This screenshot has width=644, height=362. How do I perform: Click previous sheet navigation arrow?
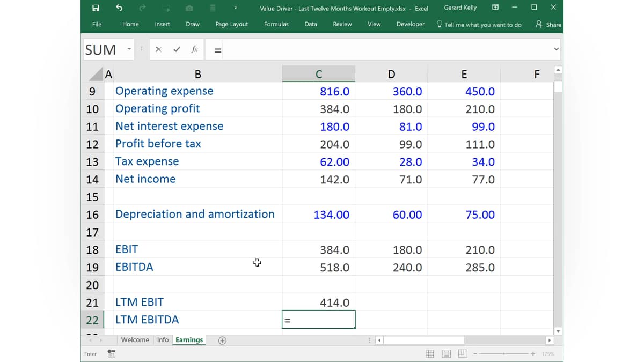pos(90,341)
